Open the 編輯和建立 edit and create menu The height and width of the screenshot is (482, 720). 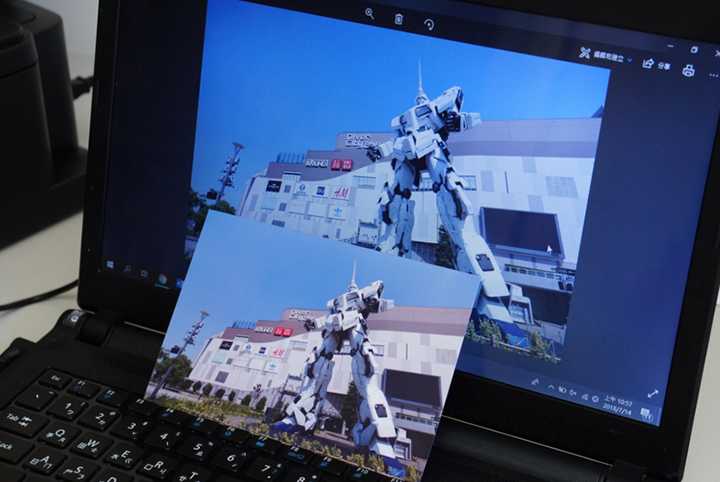(x=605, y=55)
